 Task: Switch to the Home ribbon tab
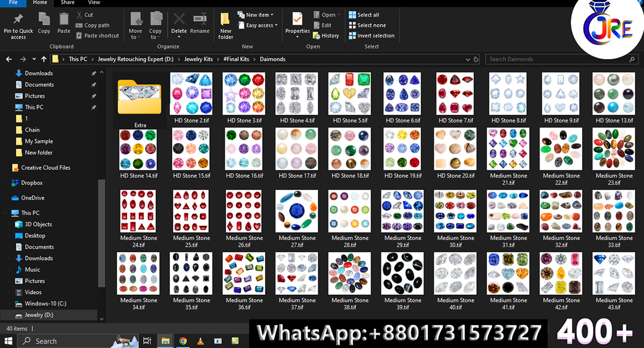40,3
